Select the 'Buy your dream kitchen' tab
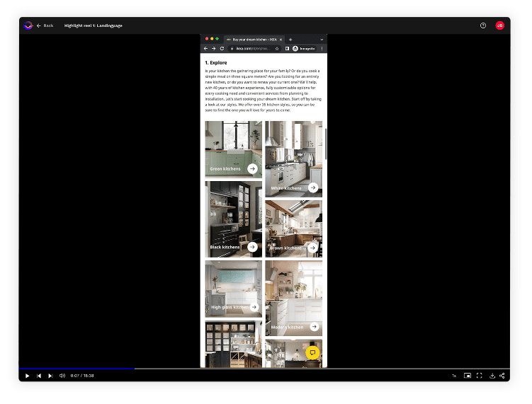 pos(254,40)
